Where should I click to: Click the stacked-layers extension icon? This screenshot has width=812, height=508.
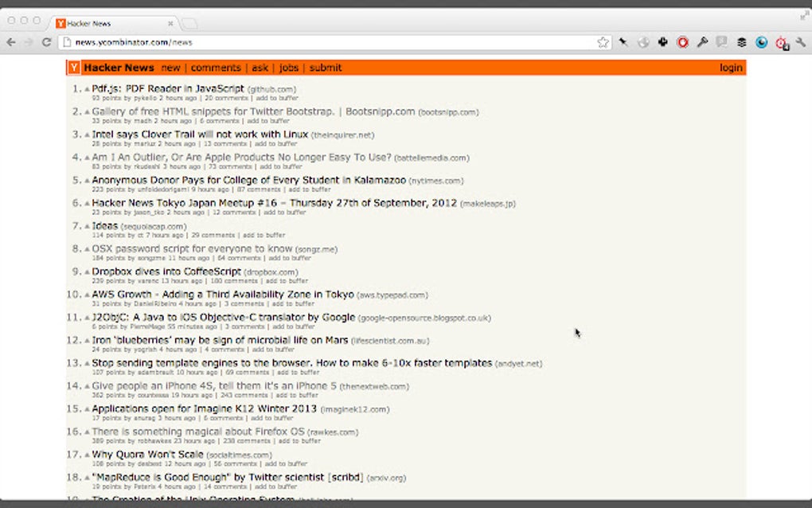click(x=743, y=41)
